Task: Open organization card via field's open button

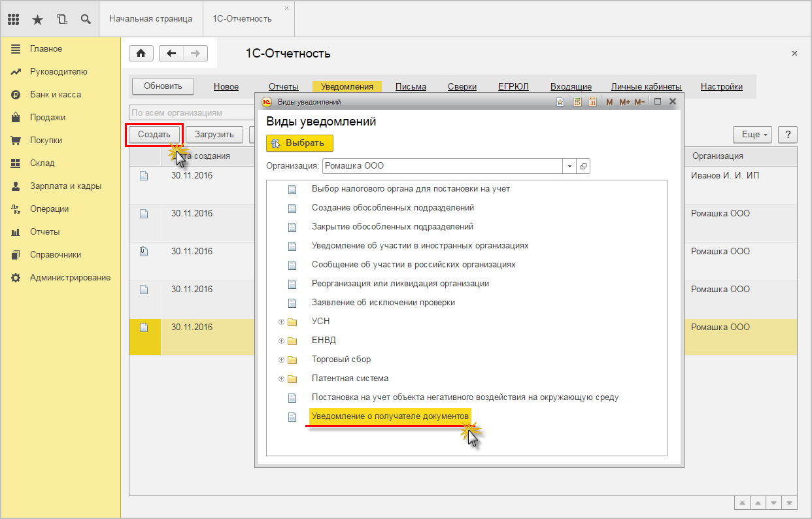Action: tap(583, 166)
